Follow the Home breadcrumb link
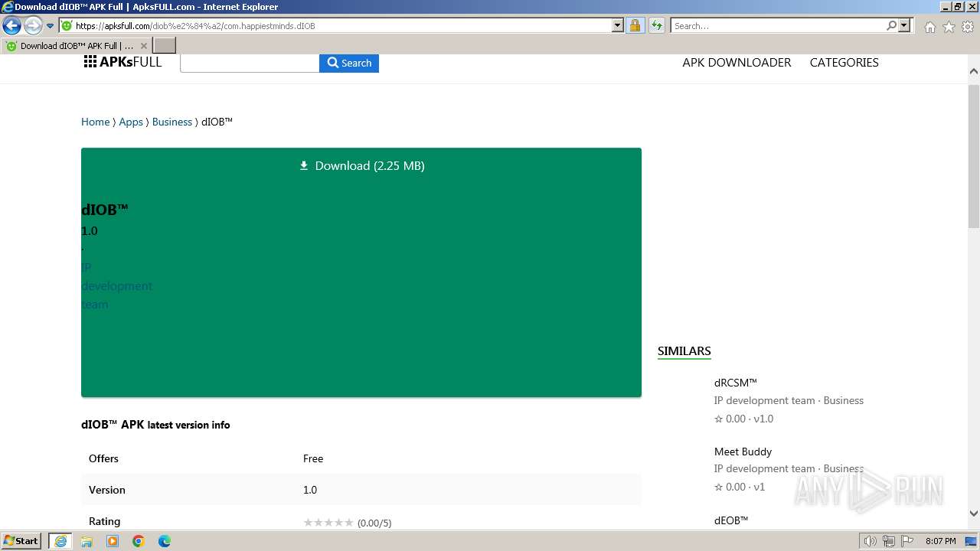 tap(96, 122)
